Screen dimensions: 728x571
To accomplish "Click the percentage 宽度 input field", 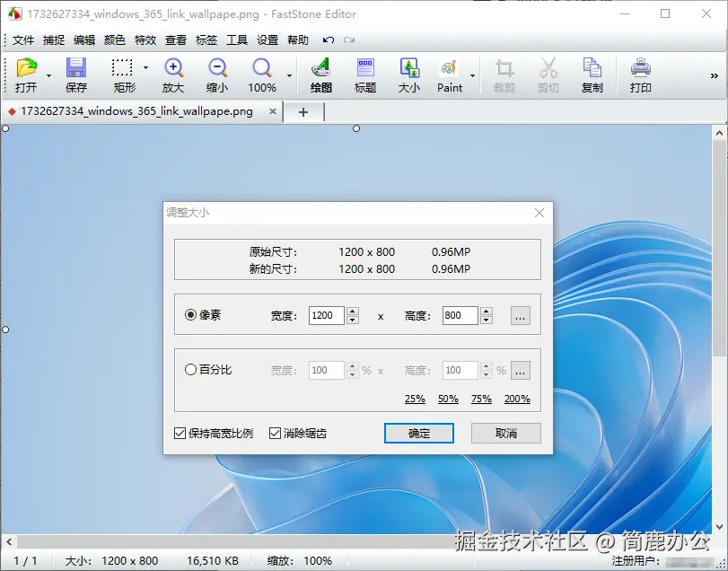I will 327,371.
